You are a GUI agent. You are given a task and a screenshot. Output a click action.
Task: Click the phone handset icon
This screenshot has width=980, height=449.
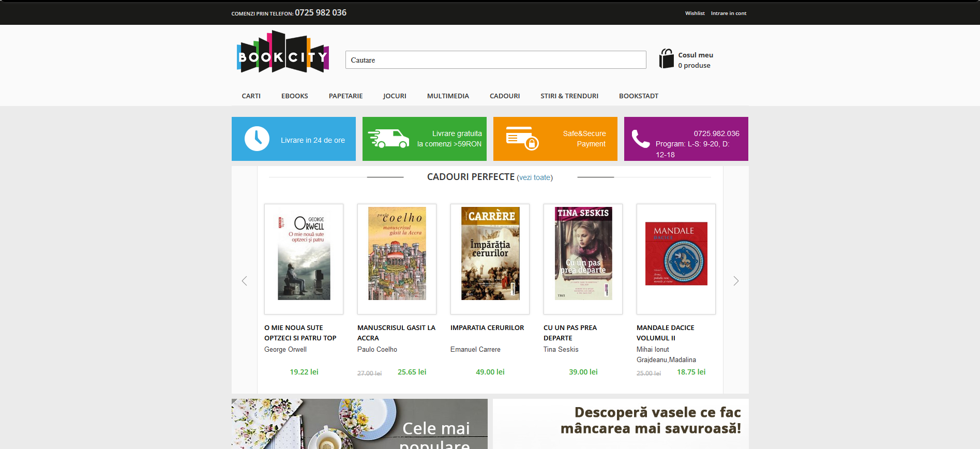(640, 139)
